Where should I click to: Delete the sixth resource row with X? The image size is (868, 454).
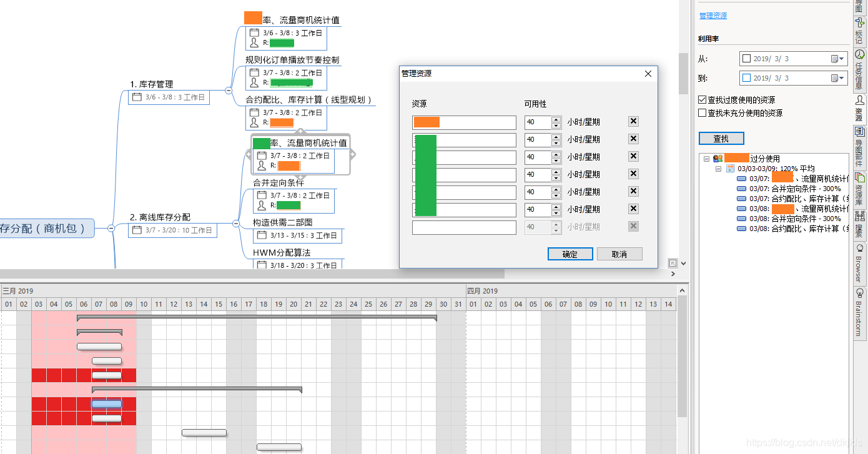click(633, 209)
